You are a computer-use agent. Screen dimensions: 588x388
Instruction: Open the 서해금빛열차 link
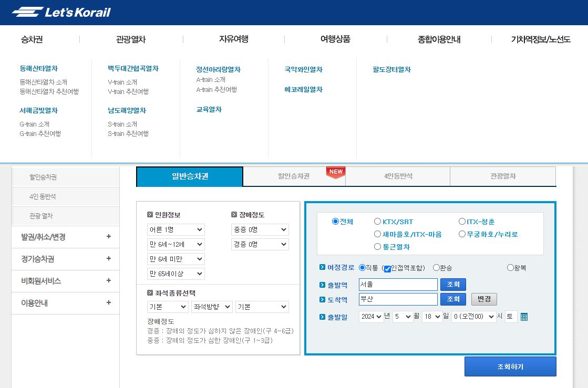[x=39, y=110]
